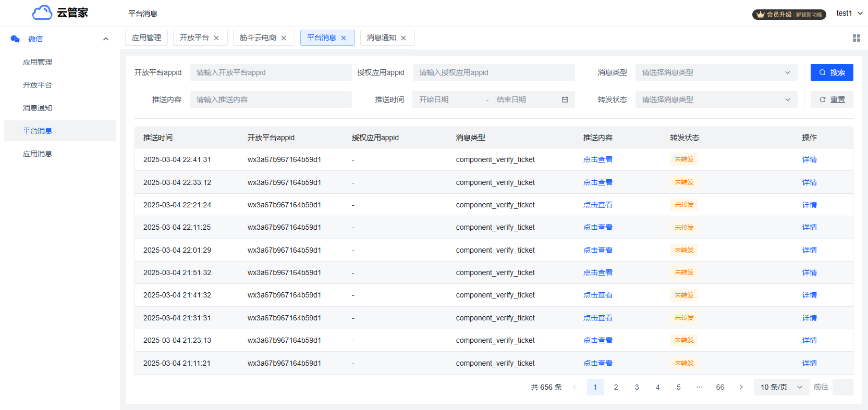This screenshot has height=410, width=868.
Task: Click component_verify_ticket in 21:41:32 row
Action: coord(495,295)
